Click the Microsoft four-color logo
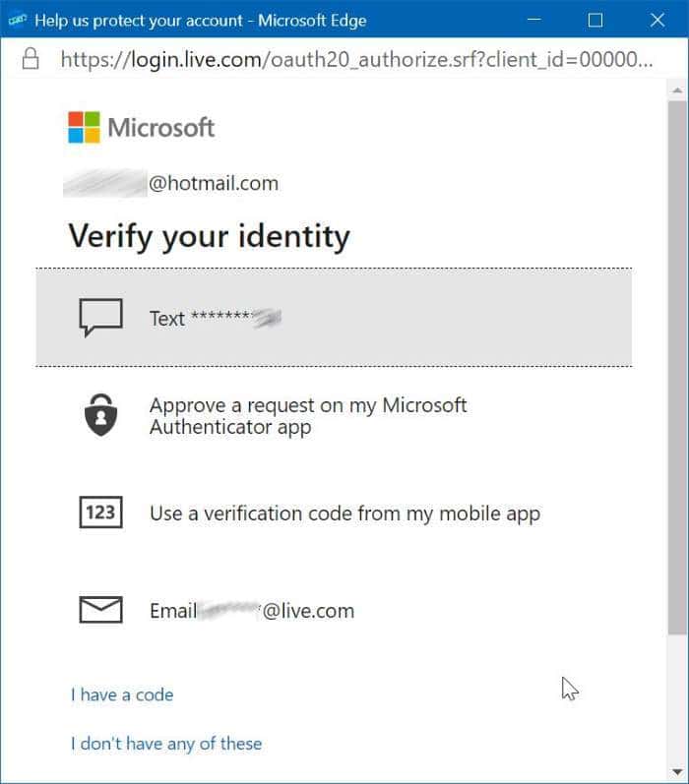 [84, 127]
